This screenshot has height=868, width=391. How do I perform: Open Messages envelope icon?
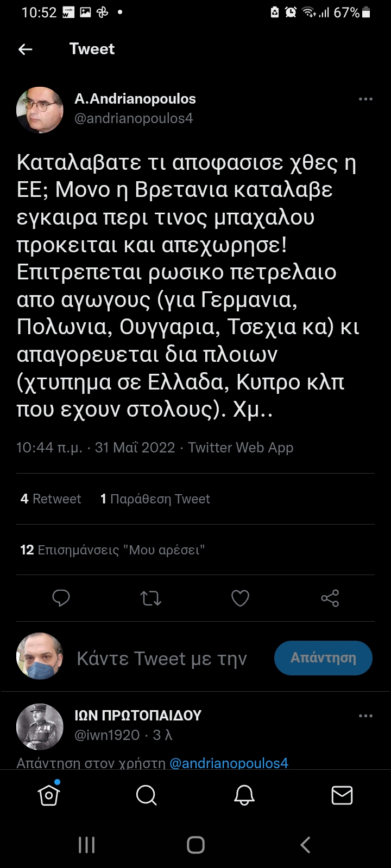pos(342,795)
